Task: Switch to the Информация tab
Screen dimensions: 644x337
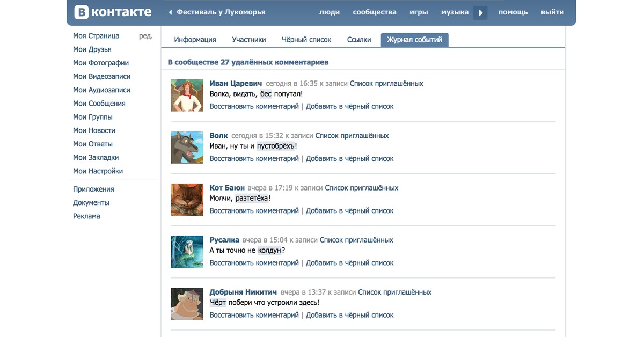Action: [x=195, y=40]
